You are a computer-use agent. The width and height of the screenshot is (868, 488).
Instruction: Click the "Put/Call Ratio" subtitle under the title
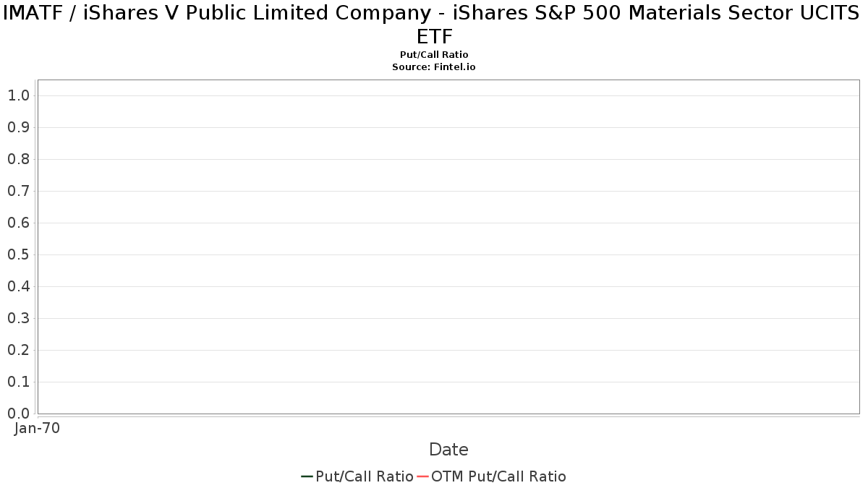434,55
